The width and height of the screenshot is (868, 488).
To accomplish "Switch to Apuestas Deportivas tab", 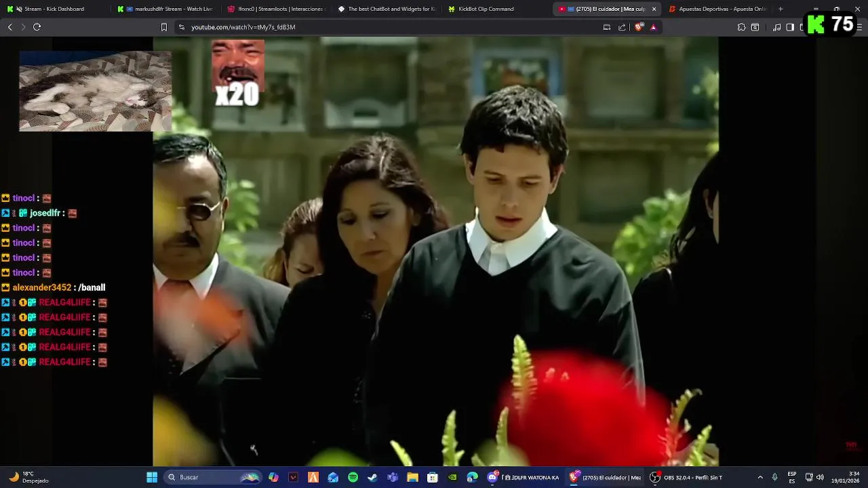I will point(717,9).
